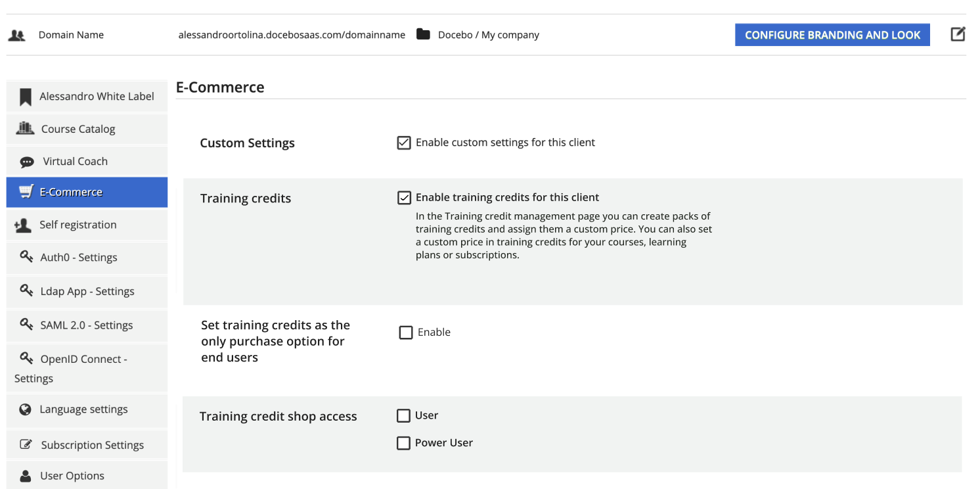Select OpenID Connect - Settings tab
The width and height of the screenshot is (980, 489).
(x=83, y=360)
